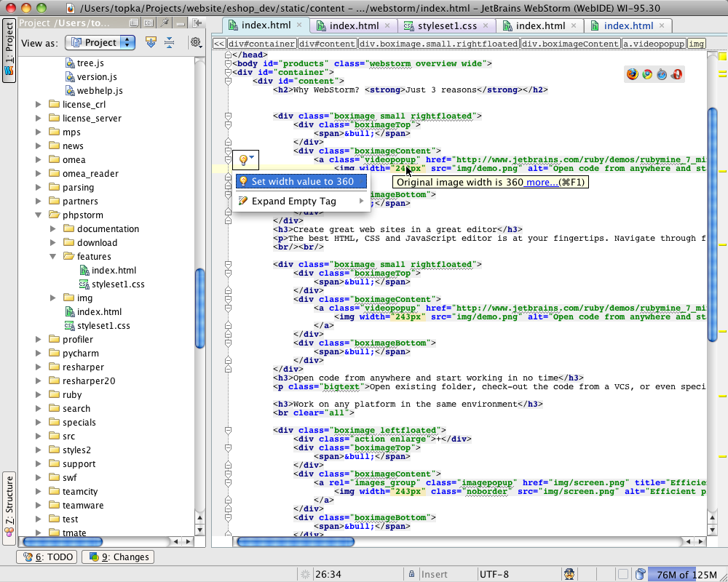Click the Collapse All icon in Project panel
Viewport: 728px width, 582px height.
point(169,42)
